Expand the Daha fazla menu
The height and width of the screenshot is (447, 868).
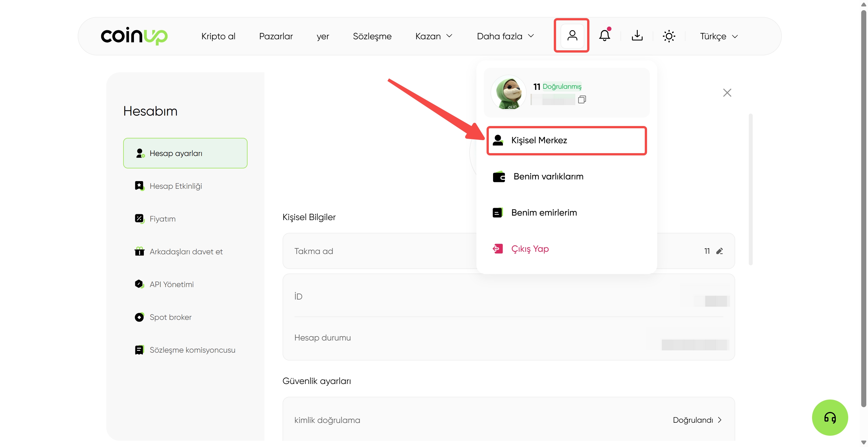[505, 36]
